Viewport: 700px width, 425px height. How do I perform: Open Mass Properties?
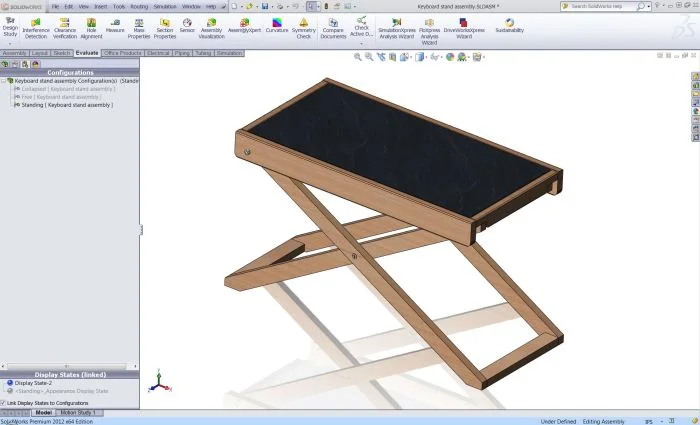[x=139, y=27]
